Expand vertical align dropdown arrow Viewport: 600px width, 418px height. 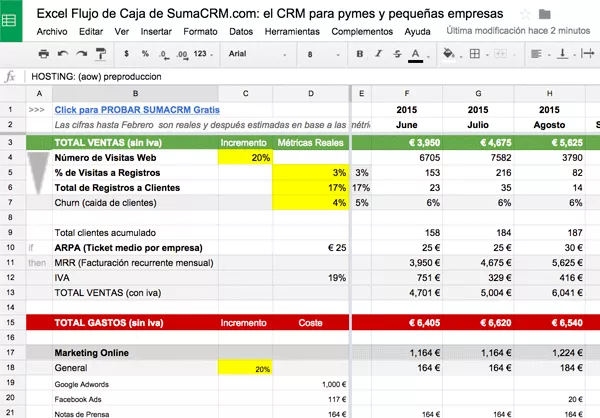(574, 56)
